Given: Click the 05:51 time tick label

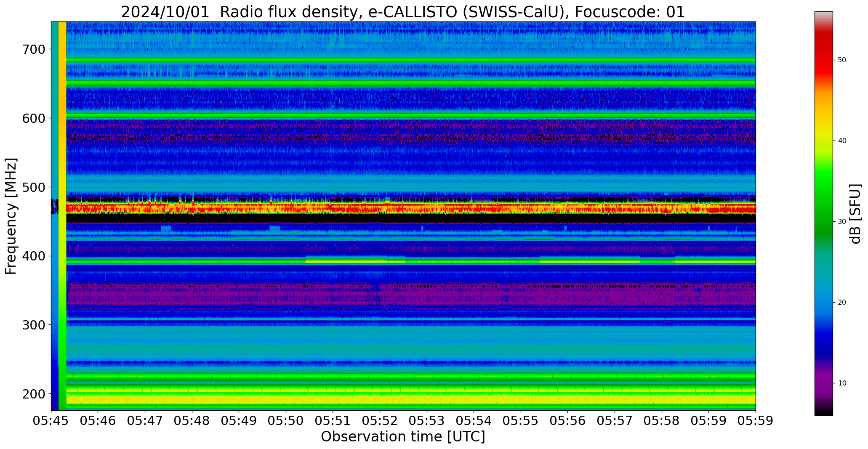Looking at the screenshot, I should click(333, 421).
